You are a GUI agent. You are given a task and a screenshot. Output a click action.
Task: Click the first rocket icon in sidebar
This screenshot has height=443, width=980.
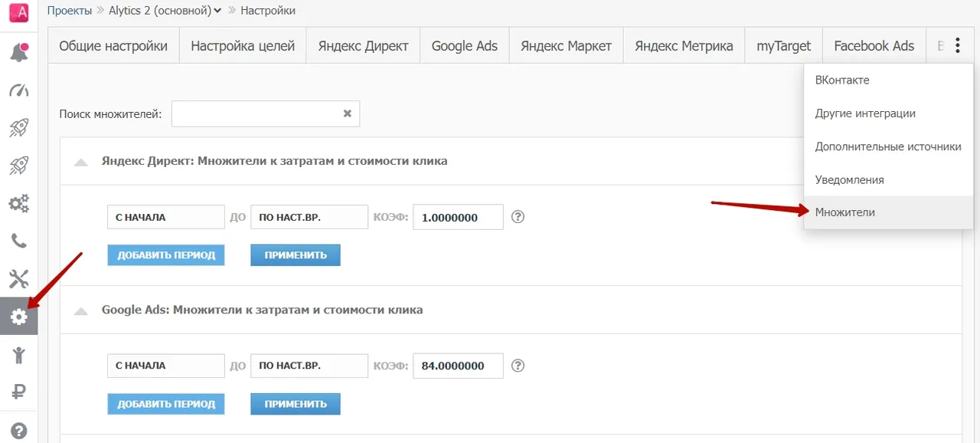18,128
